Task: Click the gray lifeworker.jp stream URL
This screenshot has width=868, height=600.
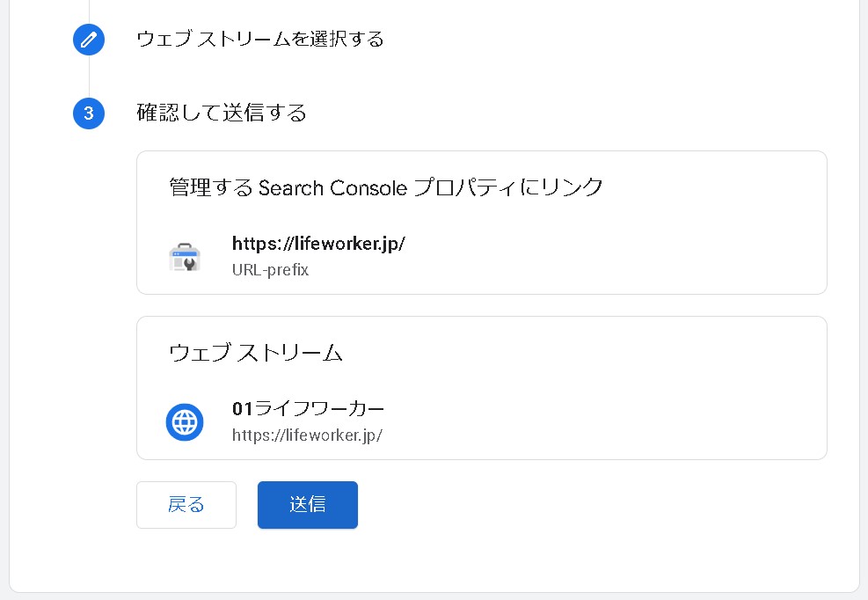Action: coord(307,435)
